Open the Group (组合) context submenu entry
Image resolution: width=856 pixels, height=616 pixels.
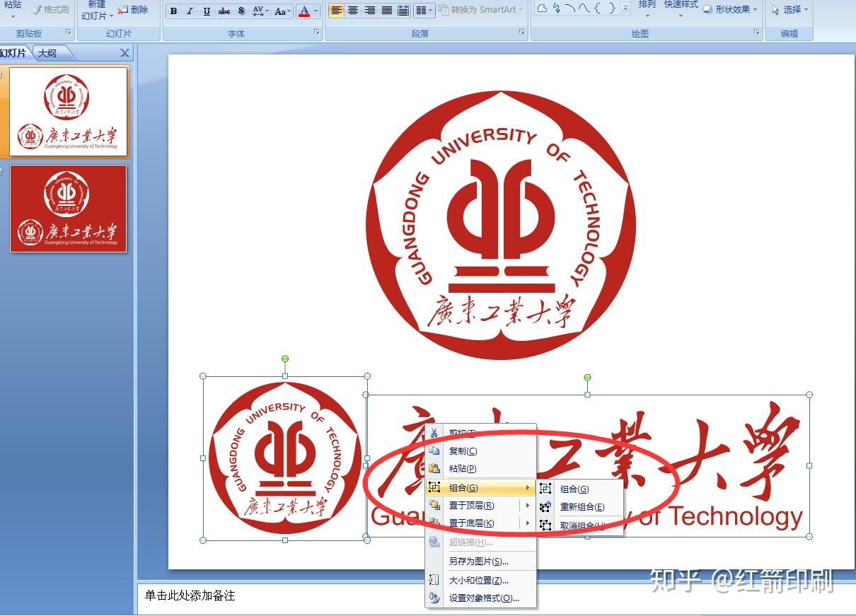[480, 488]
